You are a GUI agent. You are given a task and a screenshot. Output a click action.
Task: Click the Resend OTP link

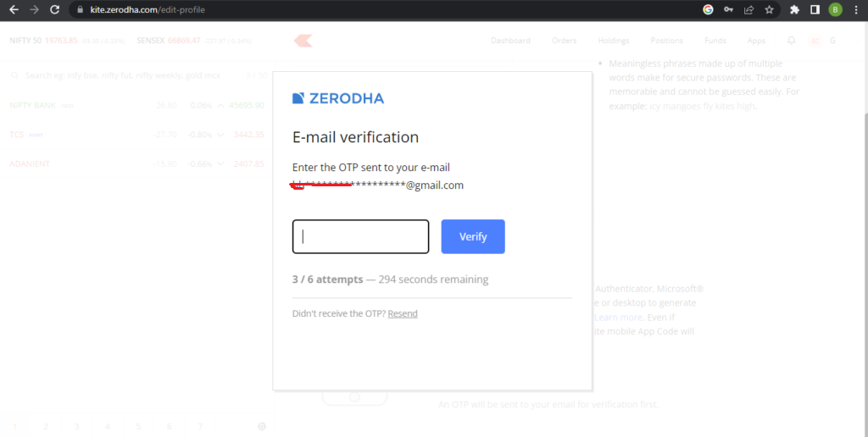click(x=403, y=313)
